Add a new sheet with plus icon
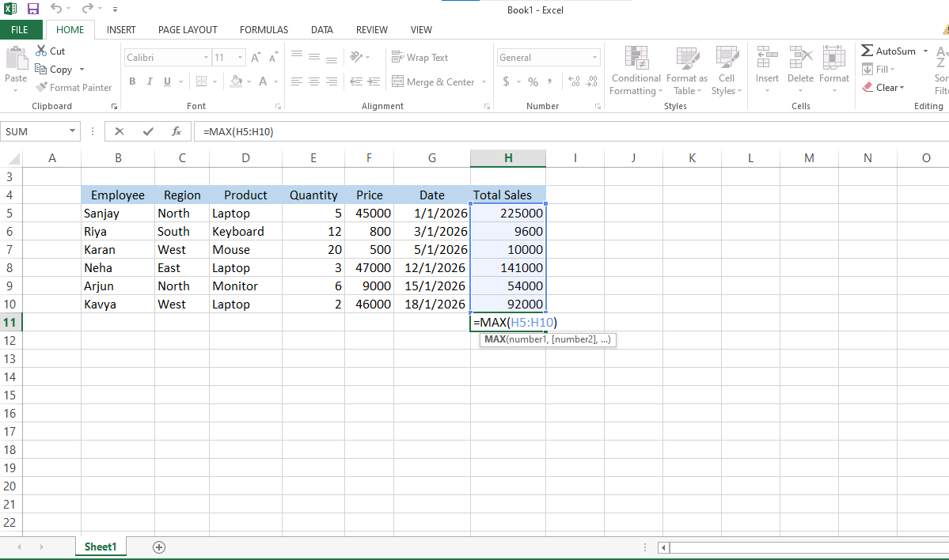This screenshot has height=560, width=949. coord(159,547)
